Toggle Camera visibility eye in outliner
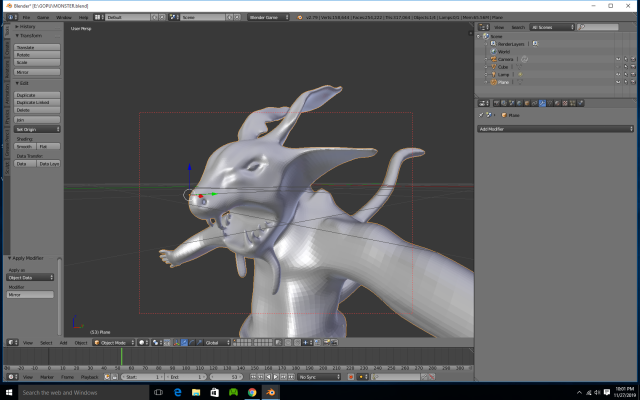Image resolution: width=640 pixels, height=400 pixels. tap(618, 59)
